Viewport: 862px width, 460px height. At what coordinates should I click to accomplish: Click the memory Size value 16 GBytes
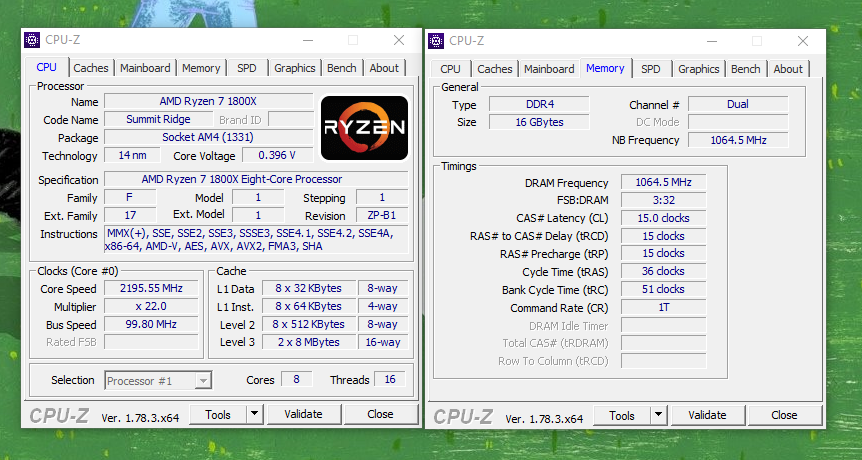(x=539, y=122)
